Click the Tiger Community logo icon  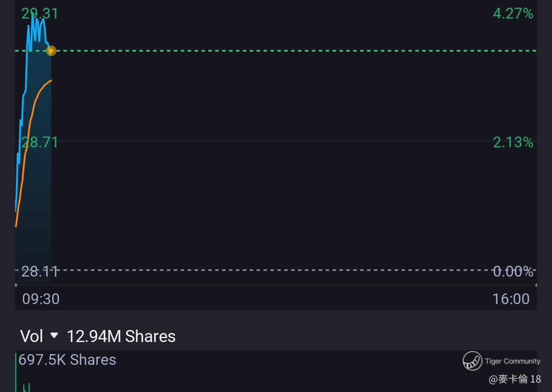[x=472, y=361]
